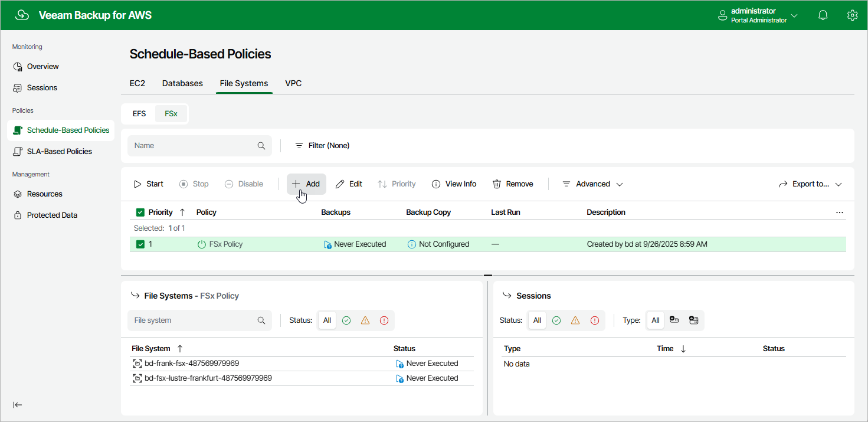Filter Sessions by error status
868x422 pixels.
[595, 320]
